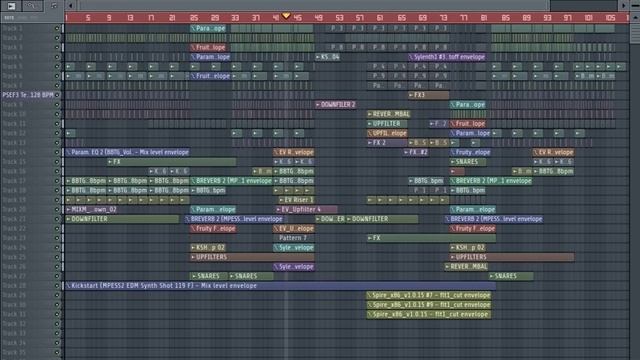640x360 pixels.
Task: Open the UPFILTER clip menu arrow on Track 11
Action: [x=370, y=124]
